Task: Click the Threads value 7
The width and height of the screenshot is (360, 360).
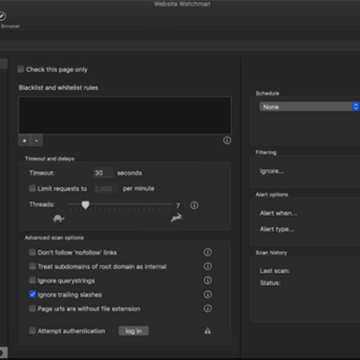Action: (178, 205)
